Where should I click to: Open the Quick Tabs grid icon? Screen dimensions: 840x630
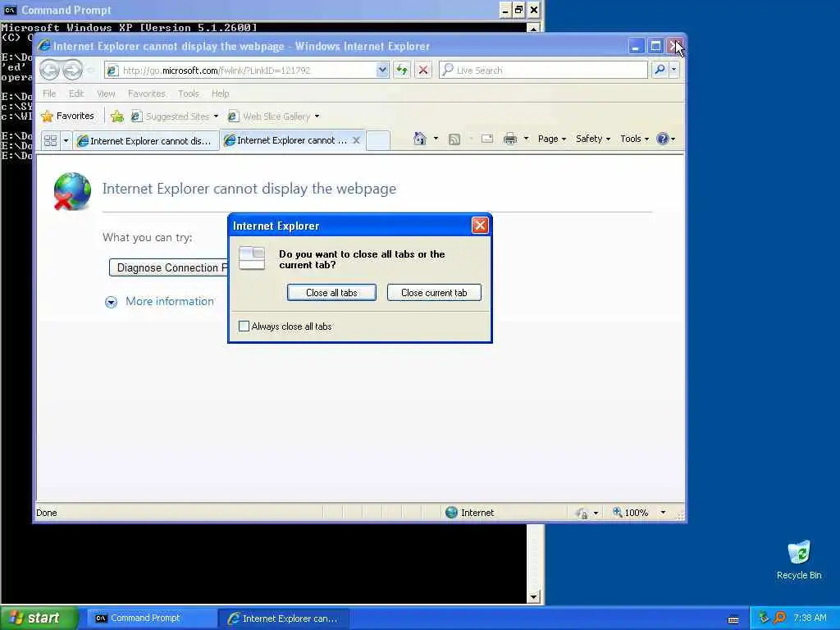point(50,141)
